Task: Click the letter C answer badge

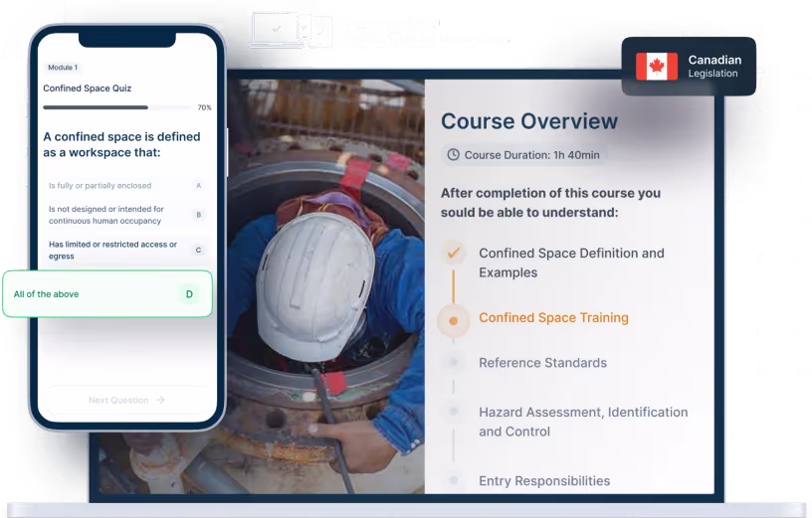Action: click(198, 251)
